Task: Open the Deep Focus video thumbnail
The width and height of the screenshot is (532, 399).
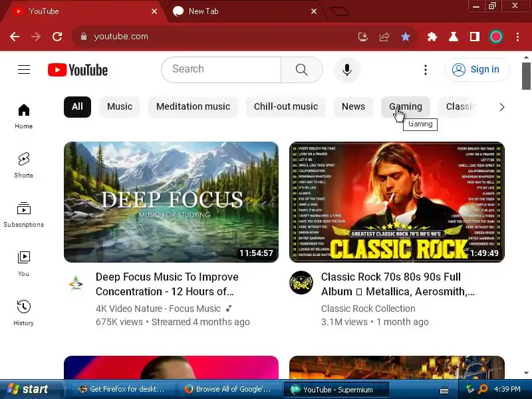Action: (x=171, y=202)
